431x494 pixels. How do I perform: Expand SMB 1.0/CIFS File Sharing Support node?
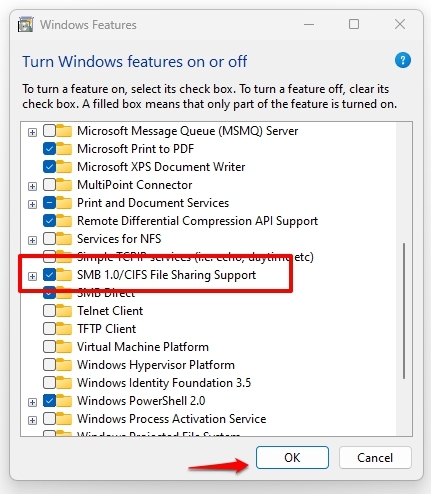click(32, 276)
